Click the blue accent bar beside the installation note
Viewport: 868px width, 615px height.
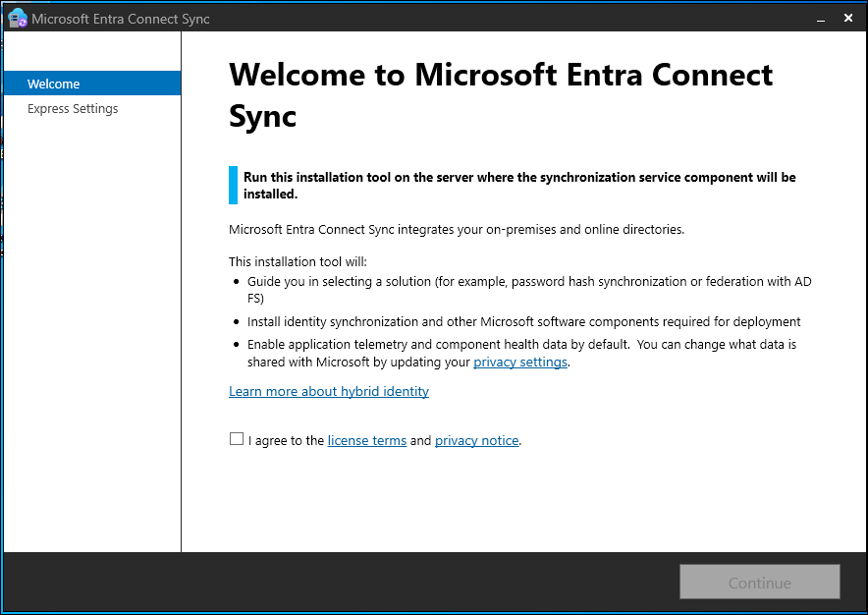click(232, 185)
